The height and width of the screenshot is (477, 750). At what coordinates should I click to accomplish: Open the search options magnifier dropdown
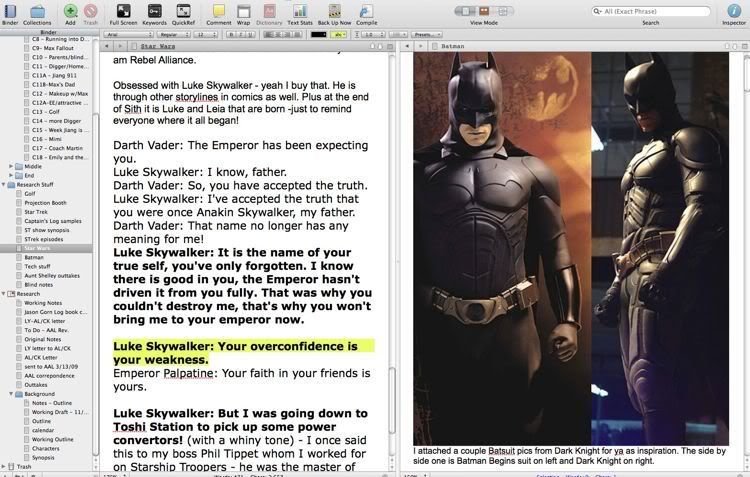point(597,11)
